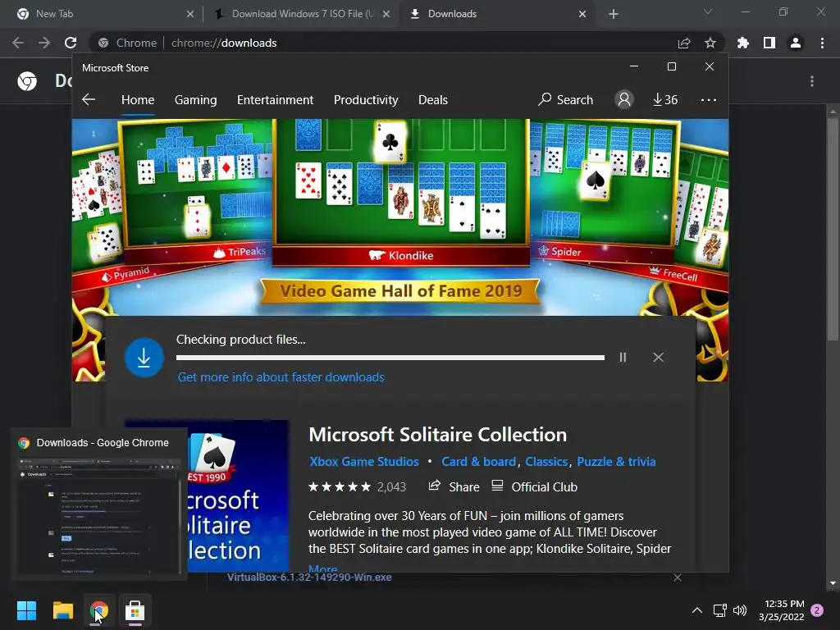840x630 pixels.
Task: Remove the VirtualBox download entry
Action: [x=678, y=577]
